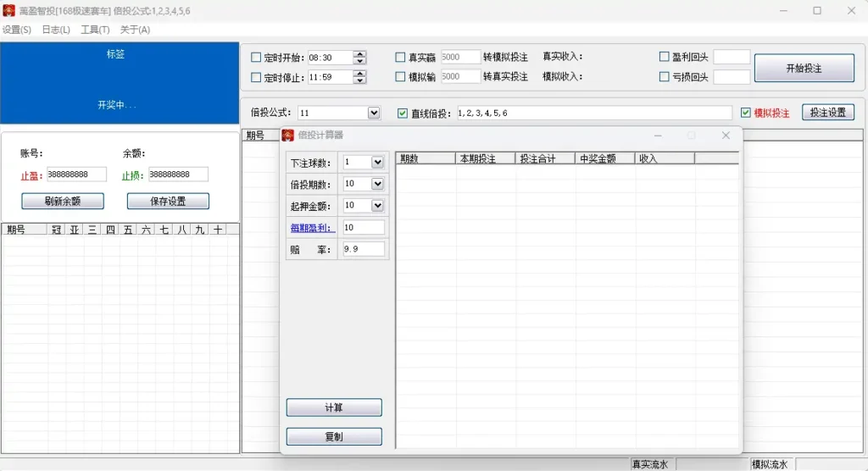Click the 直线倍投 sequence field
Viewport: 868px width, 471px height.
coord(594,113)
